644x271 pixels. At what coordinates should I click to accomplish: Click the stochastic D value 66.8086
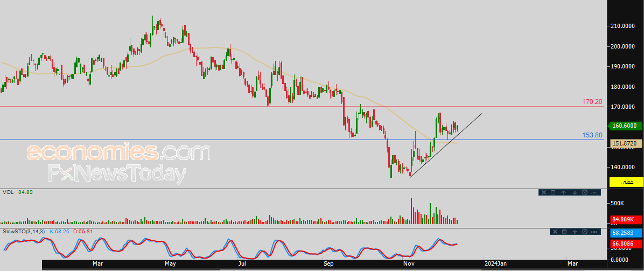click(626, 244)
